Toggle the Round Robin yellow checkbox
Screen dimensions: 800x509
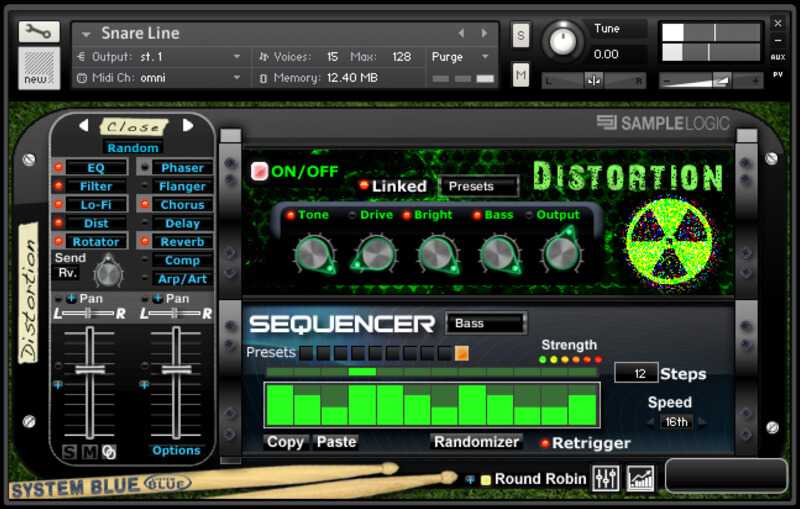(486, 479)
